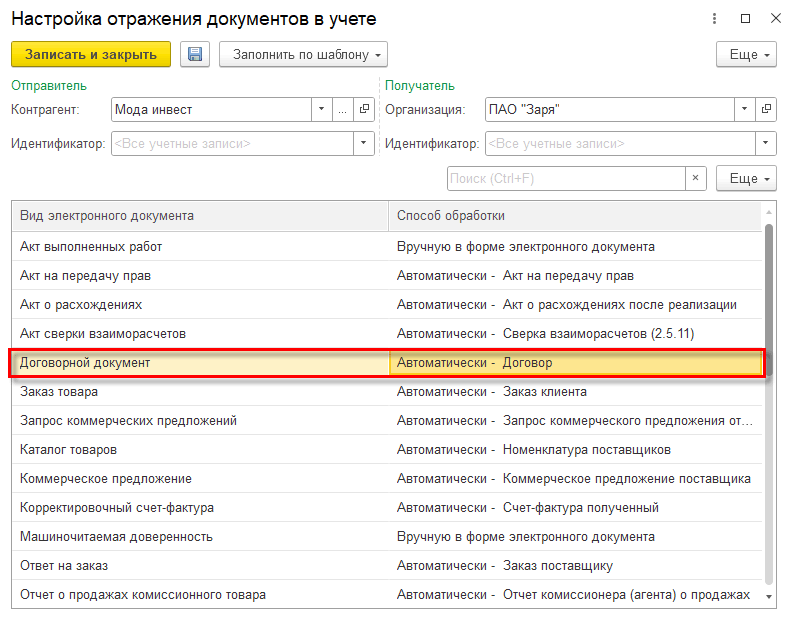
Task: Click the ellipsis select button for Контрагент
Action: pos(342,110)
